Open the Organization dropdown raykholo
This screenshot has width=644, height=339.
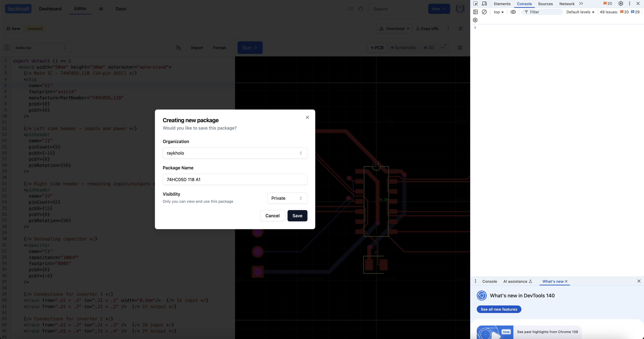(235, 153)
